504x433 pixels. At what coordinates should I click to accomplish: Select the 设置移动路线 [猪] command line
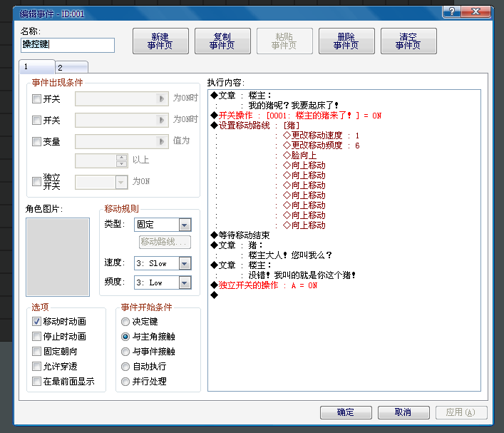255,126
